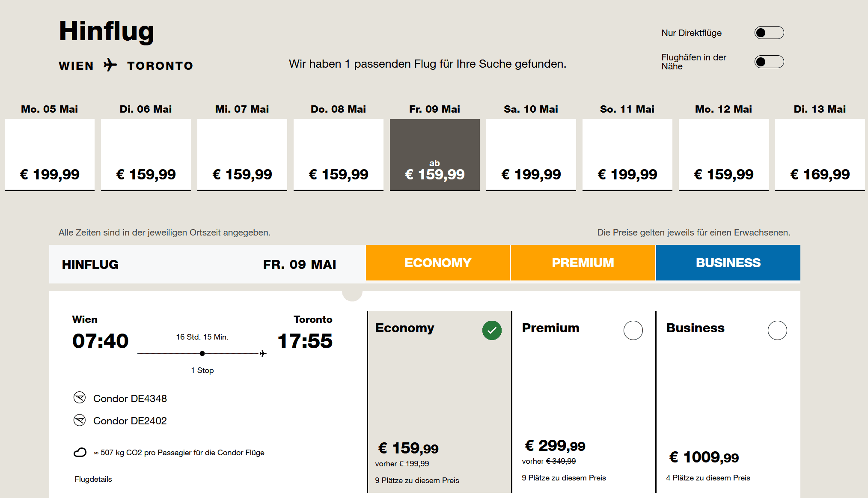Click the airplane icon between Wien and Toronto
This screenshot has width=868, height=498.
[x=110, y=65]
